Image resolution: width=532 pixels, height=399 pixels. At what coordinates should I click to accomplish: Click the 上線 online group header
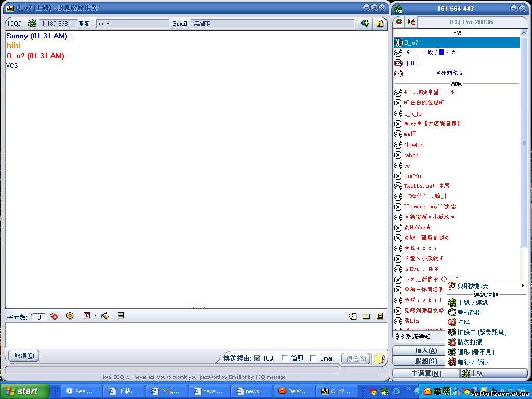coord(456,33)
